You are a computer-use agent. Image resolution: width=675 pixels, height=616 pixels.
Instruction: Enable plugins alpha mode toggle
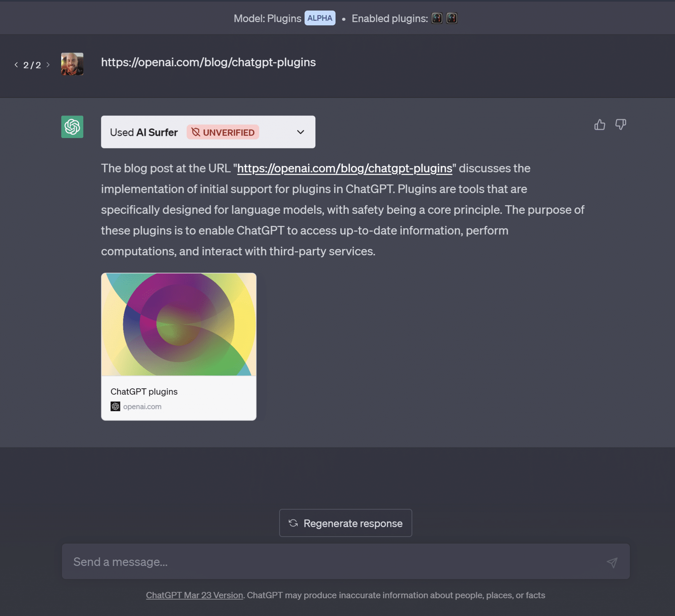click(x=320, y=18)
